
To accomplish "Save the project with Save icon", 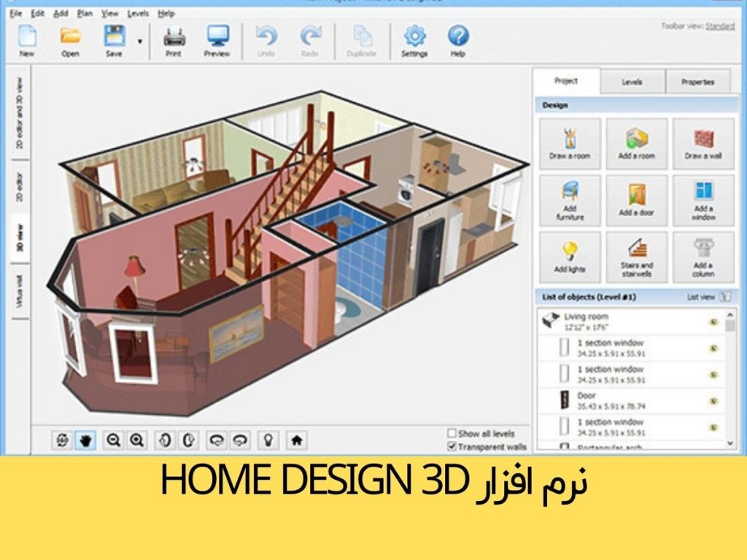I will tap(115, 36).
